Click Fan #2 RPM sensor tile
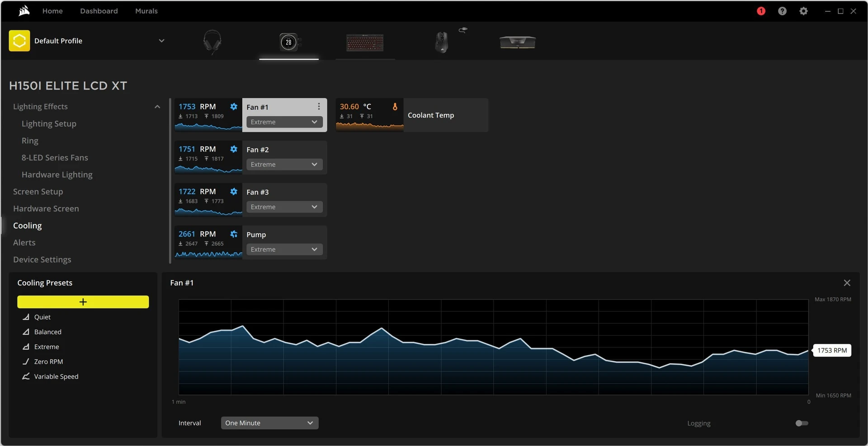 point(208,157)
